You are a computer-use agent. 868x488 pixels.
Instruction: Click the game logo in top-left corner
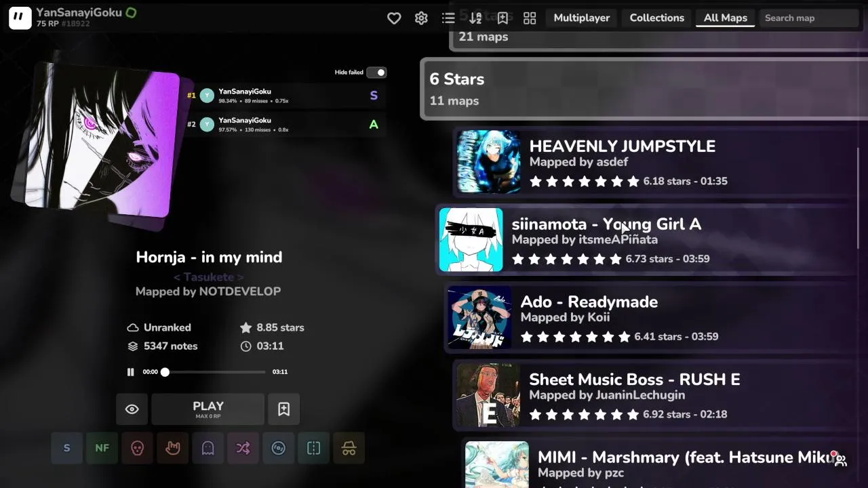(x=20, y=18)
